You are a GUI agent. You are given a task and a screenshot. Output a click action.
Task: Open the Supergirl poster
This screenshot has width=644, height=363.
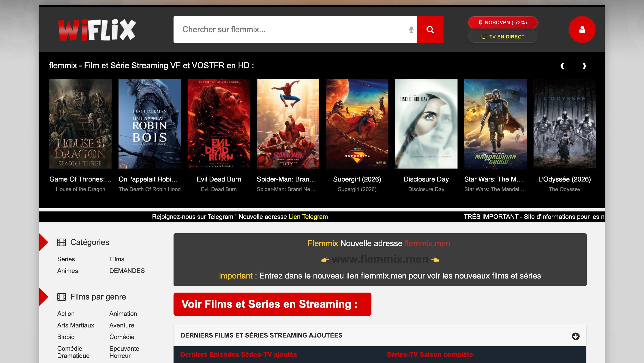(357, 124)
